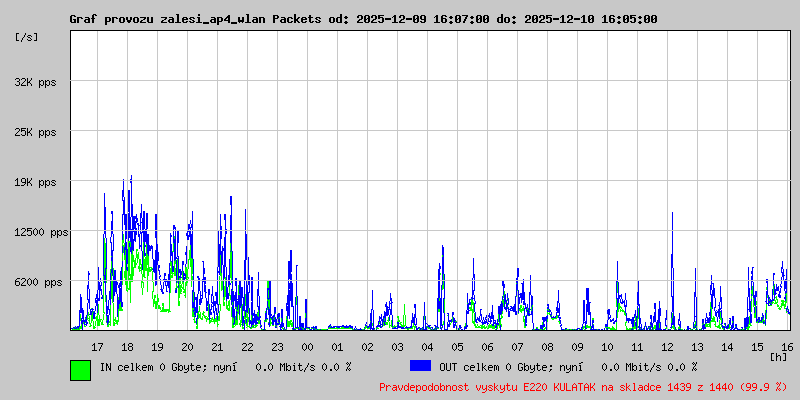Click hour label 06 on x-axis
800x400 pixels.
click(x=487, y=347)
